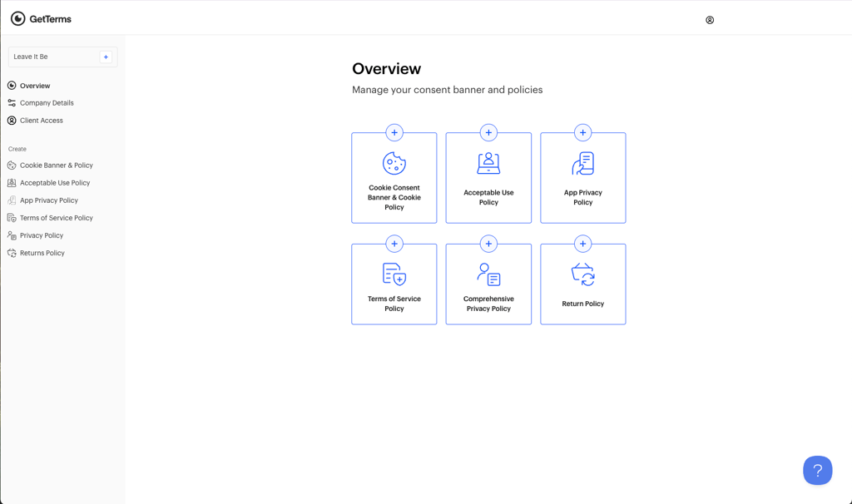Select Returns Policy in sidebar
Image resolution: width=852 pixels, height=504 pixels.
coord(42,253)
